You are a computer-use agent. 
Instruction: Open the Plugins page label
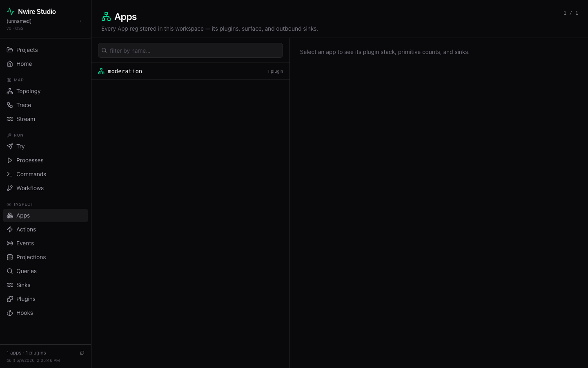point(26,299)
